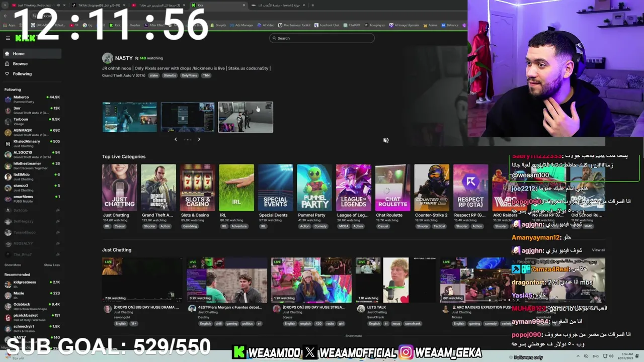Go to next featured carousel slide

(199, 139)
